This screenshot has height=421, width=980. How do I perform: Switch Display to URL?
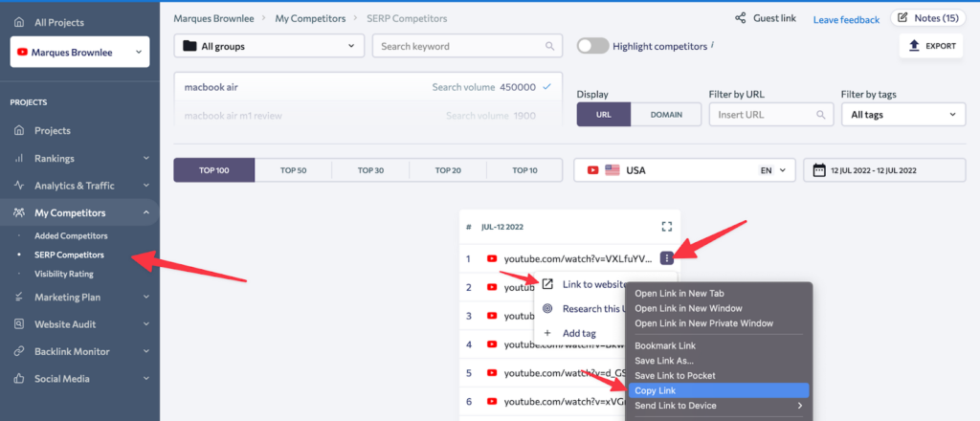[604, 115]
